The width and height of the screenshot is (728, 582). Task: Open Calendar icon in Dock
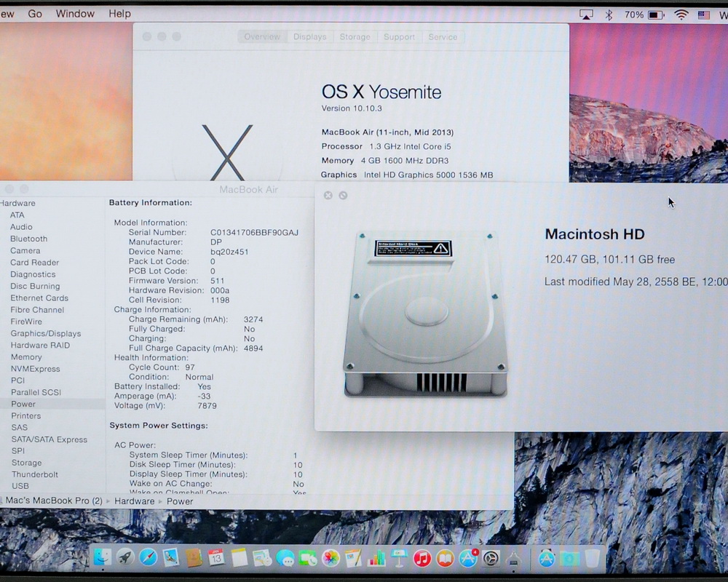pos(216,557)
